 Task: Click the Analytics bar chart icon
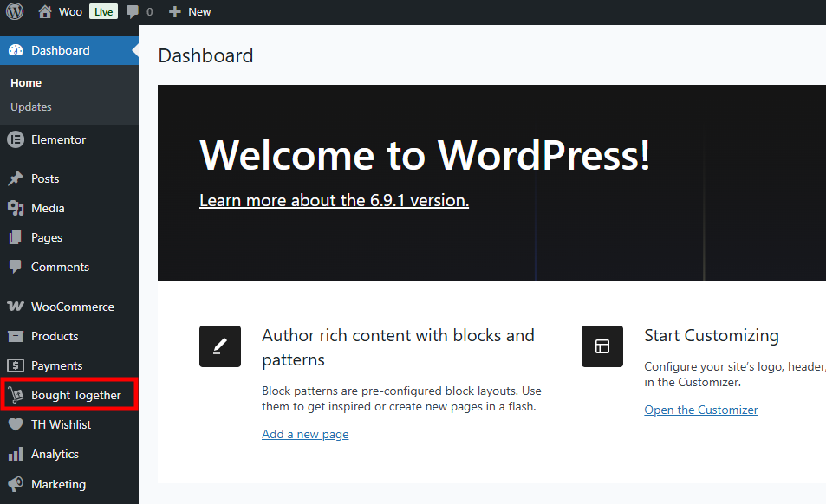click(16, 454)
